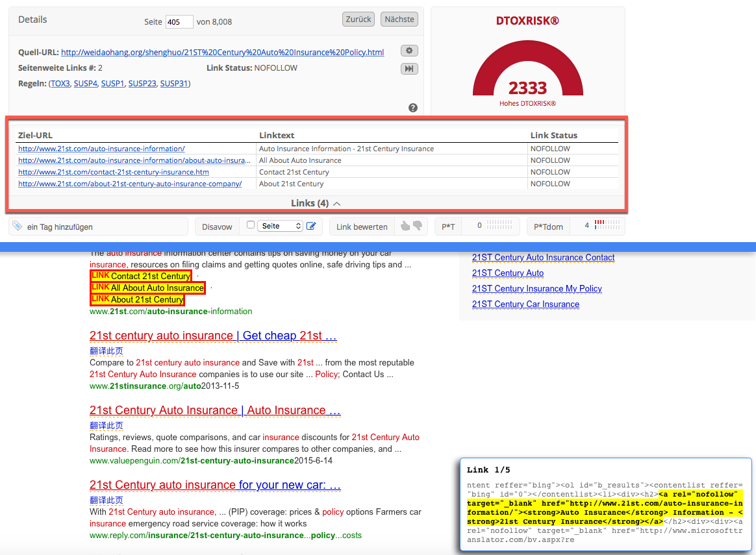
Task: Click the Ziel-URL column header
Action: [x=35, y=136]
